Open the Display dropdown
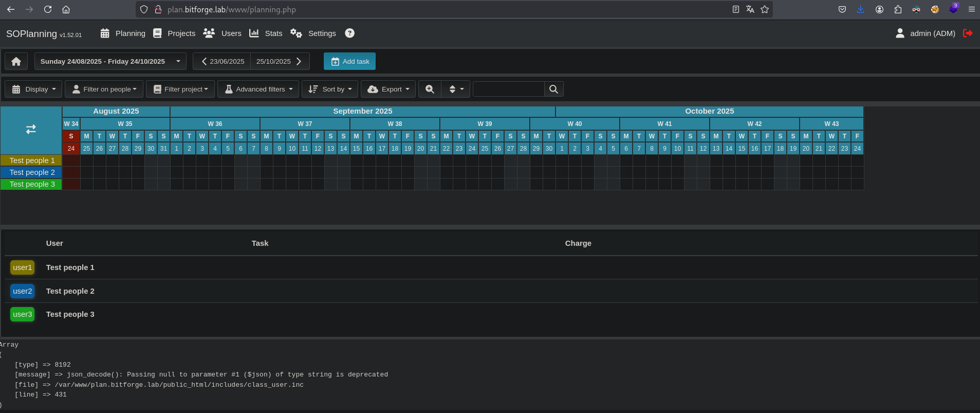980x413 pixels. click(x=33, y=89)
